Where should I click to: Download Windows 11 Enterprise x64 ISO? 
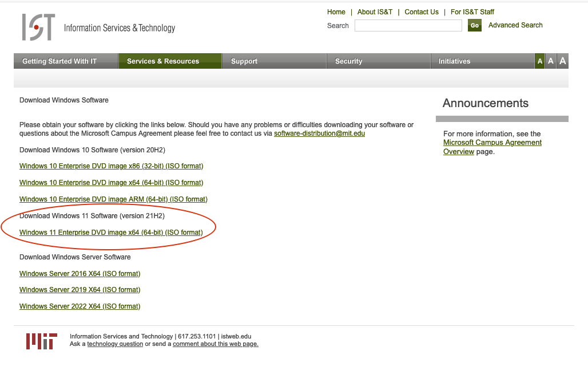(111, 233)
